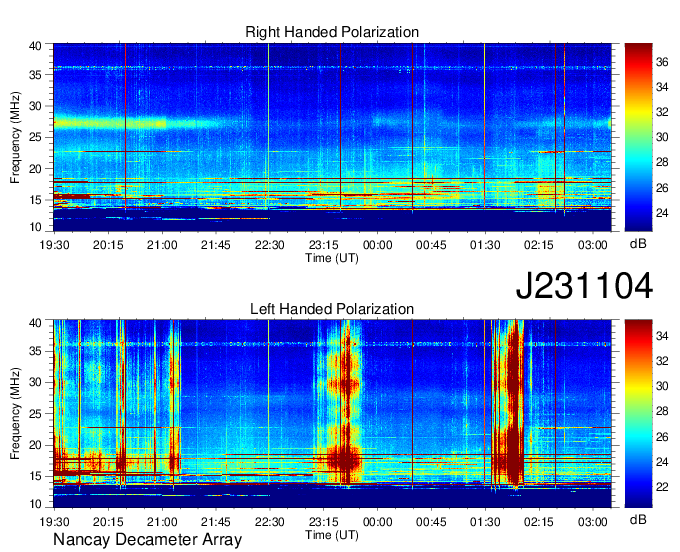This screenshot has width=680, height=552.
Task: Click the 23:15 time tick of Right Handed plot
Action: (324, 245)
